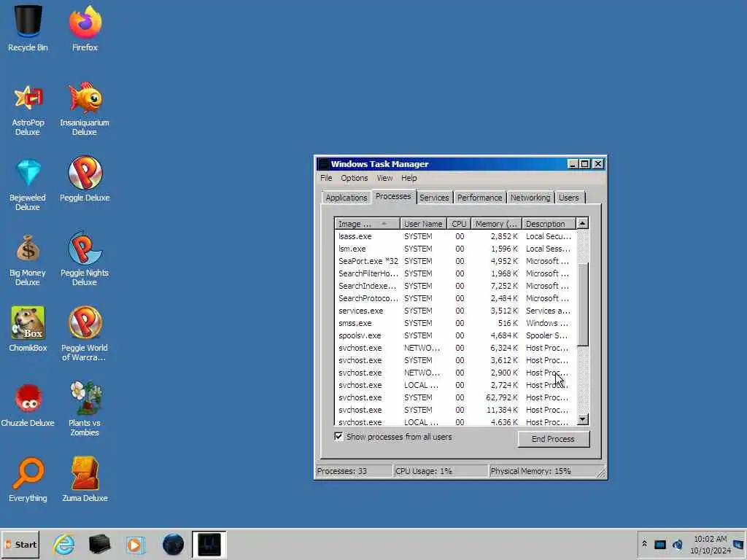The height and width of the screenshot is (560, 747).
Task: Switch to the Users tab
Action: click(568, 198)
